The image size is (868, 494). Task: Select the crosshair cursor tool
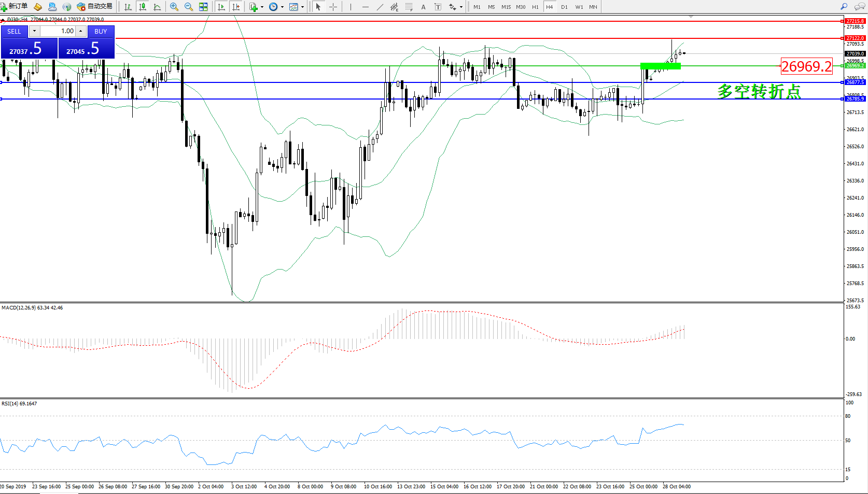click(x=333, y=7)
